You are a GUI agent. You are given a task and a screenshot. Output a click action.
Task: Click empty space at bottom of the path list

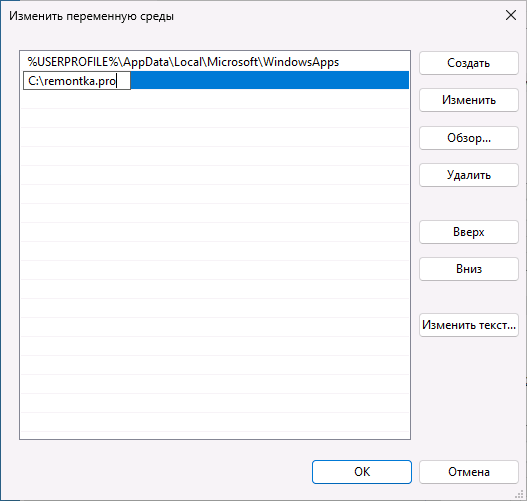pos(215,422)
